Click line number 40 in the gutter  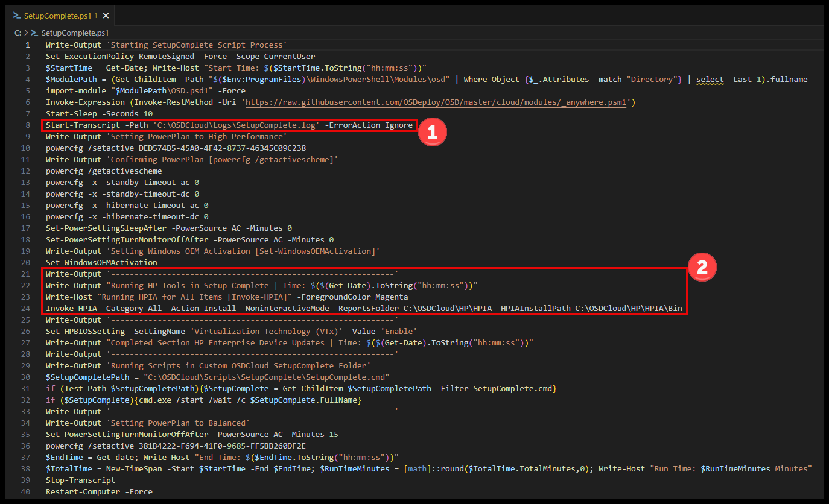coord(26,491)
